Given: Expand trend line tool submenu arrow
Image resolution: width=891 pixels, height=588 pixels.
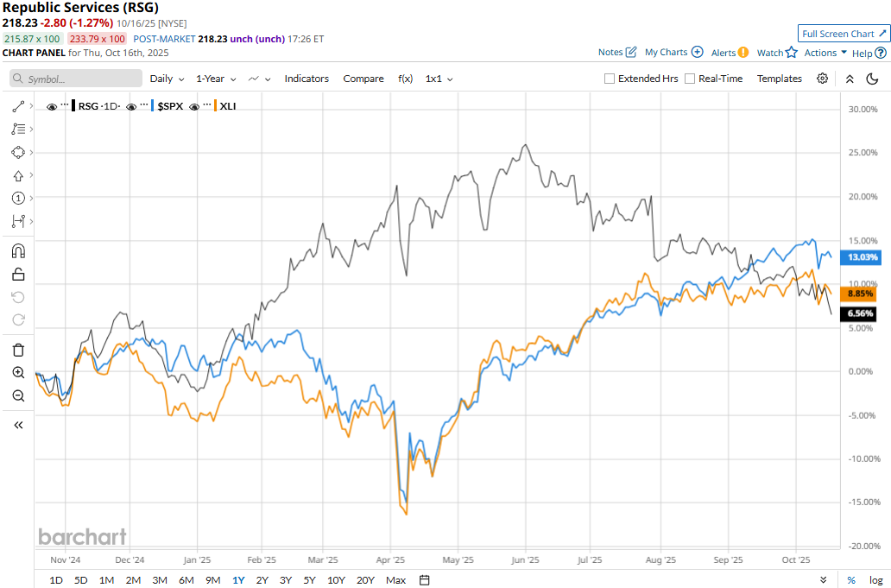Looking at the screenshot, I should [31, 106].
